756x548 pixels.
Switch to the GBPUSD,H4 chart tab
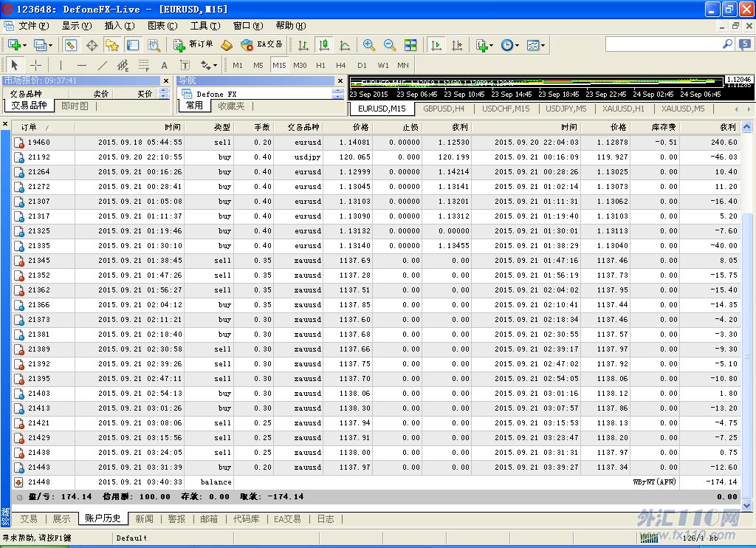444,109
